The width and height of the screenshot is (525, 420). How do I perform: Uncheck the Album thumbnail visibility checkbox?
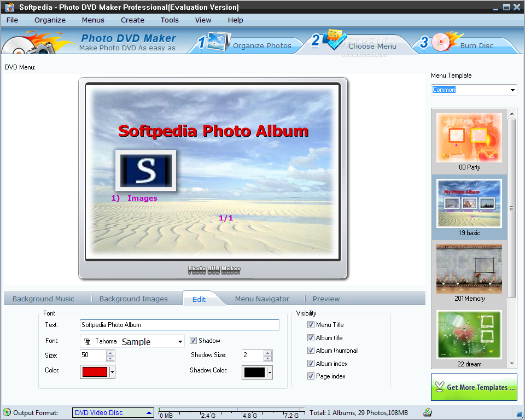tap(311, 351)
